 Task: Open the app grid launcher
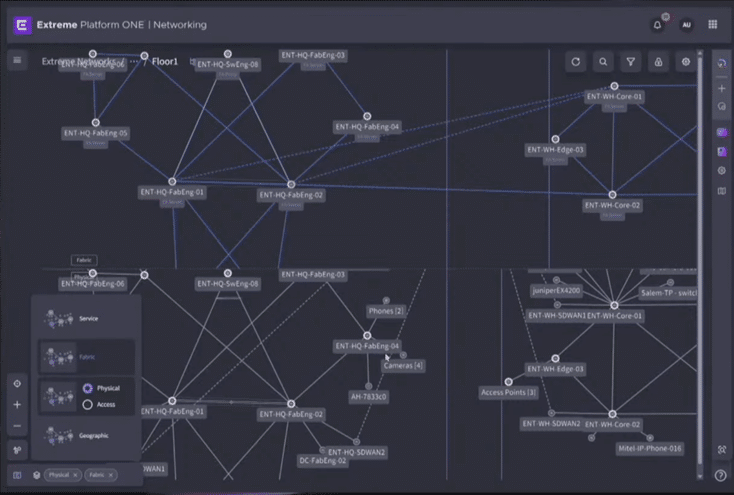[x=712, y=24]
